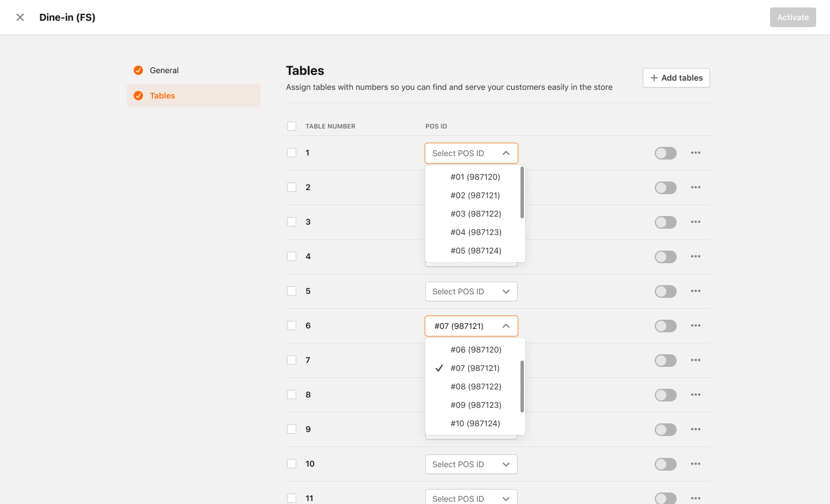The image size is (830, 504).
Task: Click the TABLE NUMBER column header
Action: 330,126
